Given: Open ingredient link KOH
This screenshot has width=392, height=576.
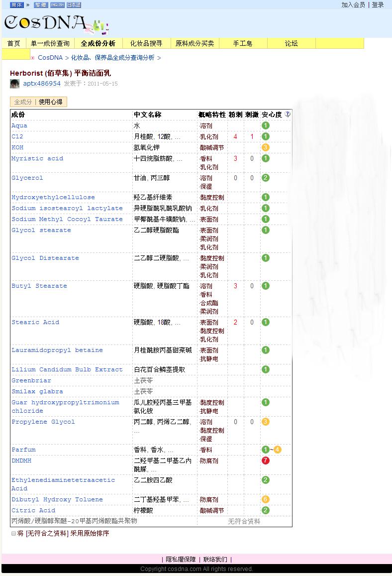Looking at the screenshot, I should click(17, 147).
